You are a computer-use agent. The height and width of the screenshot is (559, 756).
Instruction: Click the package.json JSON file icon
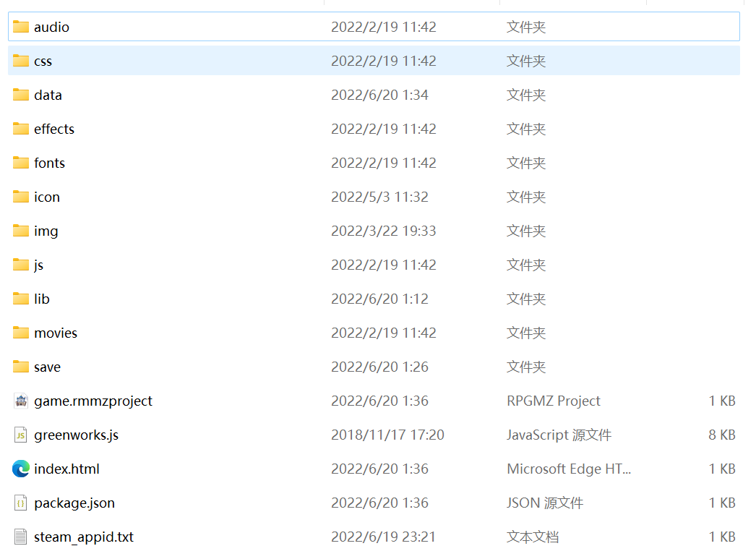[x=21, y=503]
